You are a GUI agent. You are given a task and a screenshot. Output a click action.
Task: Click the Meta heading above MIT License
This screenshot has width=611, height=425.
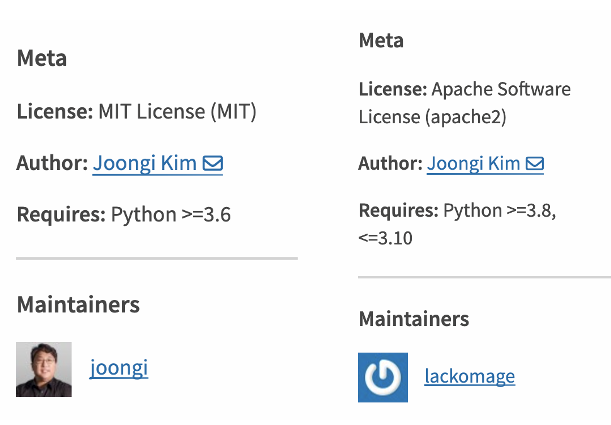click(42, 58)
